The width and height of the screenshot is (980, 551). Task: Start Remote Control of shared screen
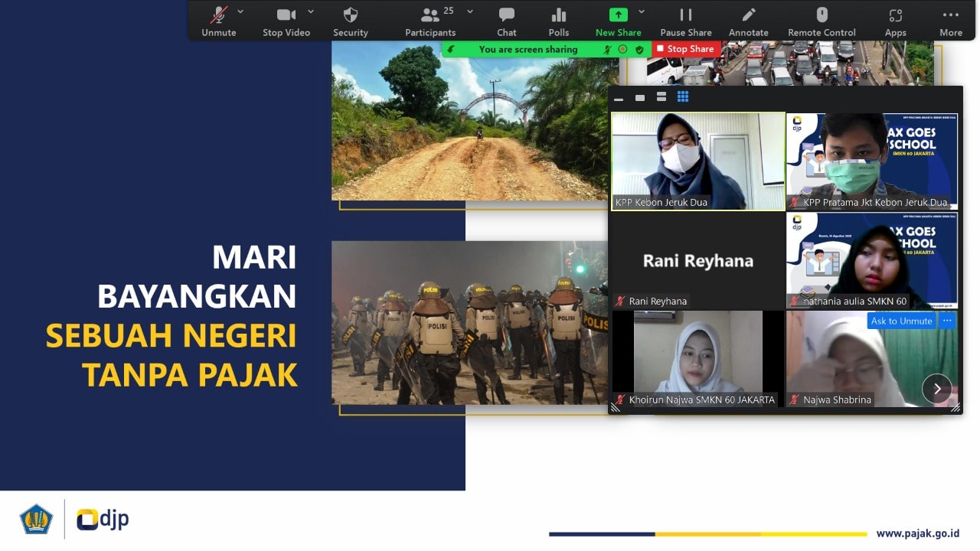tap(822, 21)
